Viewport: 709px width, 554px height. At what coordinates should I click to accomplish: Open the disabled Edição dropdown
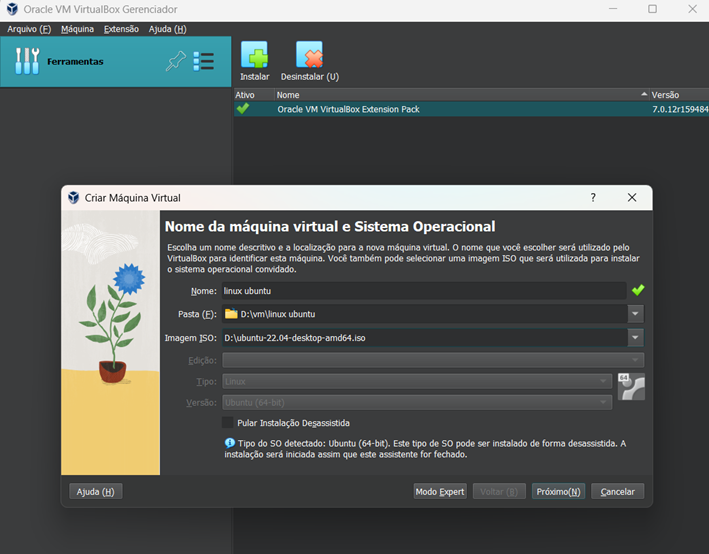(433, 360)
